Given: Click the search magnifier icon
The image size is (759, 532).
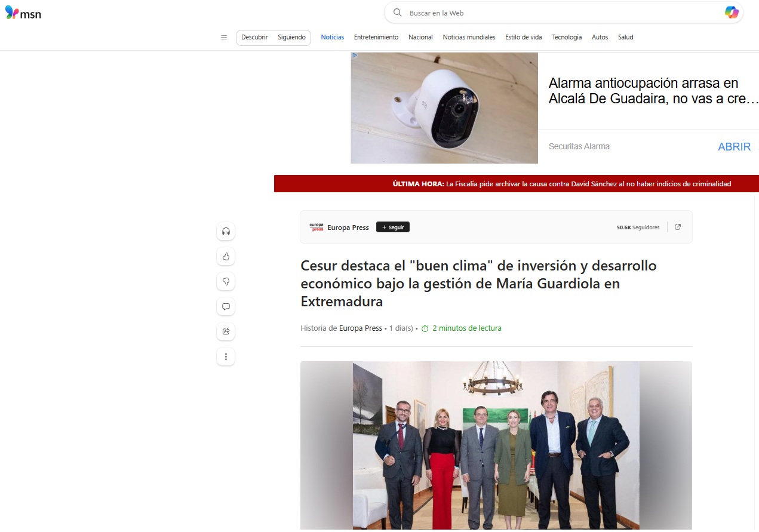Looking at the screenshot, I should click(x=397, y=13).
